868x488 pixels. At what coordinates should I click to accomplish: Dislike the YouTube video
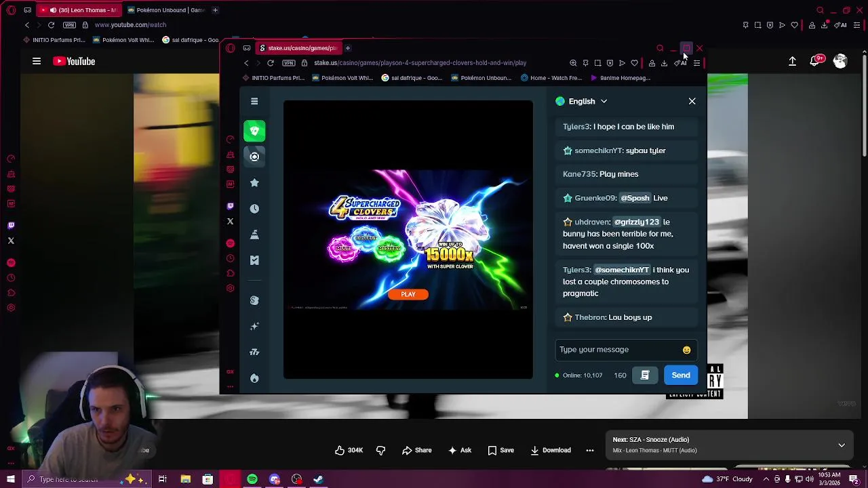point(380,450)
